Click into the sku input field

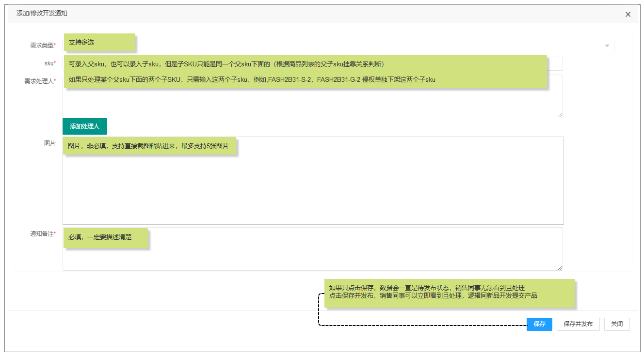click(x=313, y=63)
